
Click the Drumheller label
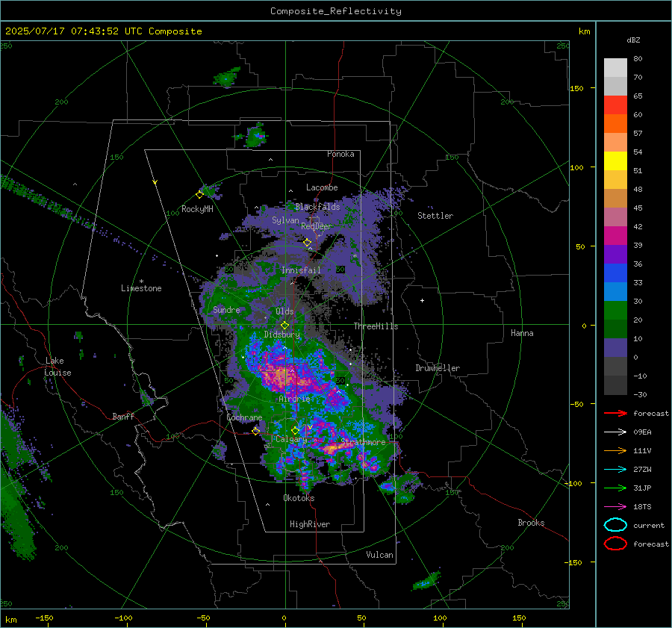click(x=438, y=368)
